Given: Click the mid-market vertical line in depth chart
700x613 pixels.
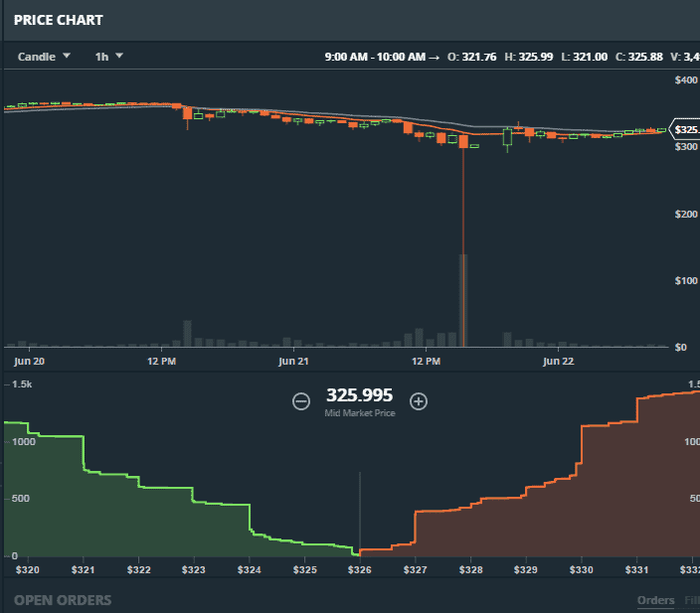Looking at the screenshot, I should (359, 507).
